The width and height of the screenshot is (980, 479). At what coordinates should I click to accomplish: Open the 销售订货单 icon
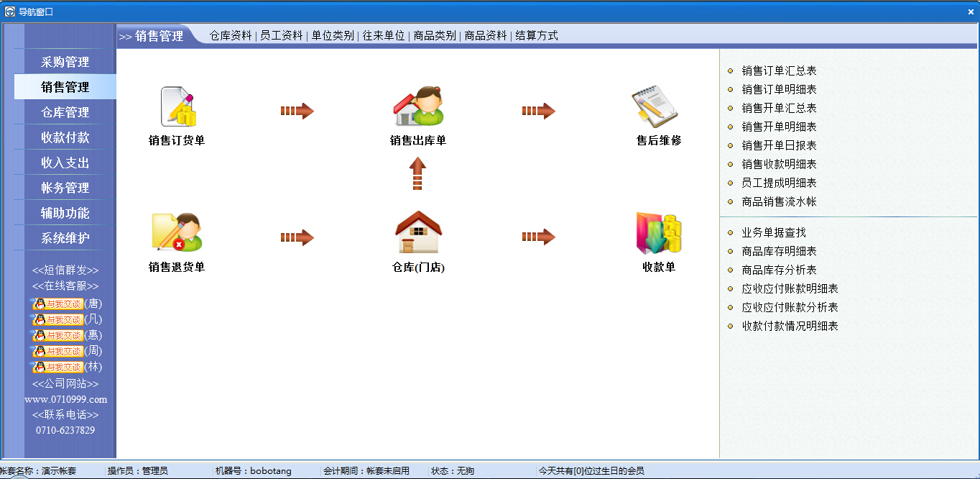pos(177,106)
